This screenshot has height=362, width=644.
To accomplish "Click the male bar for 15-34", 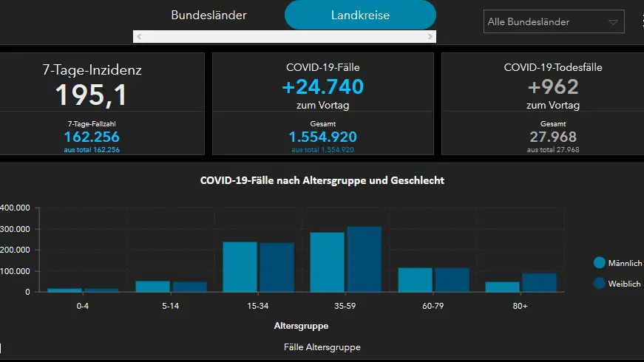I will click(x=240, y=267).
